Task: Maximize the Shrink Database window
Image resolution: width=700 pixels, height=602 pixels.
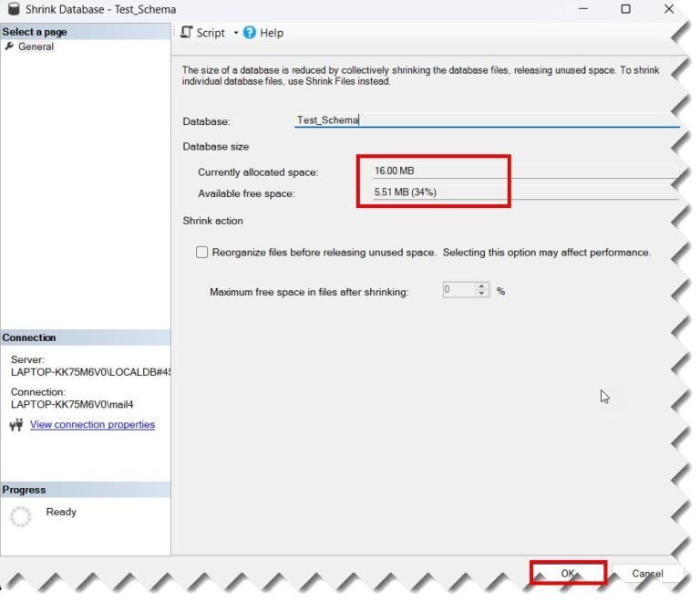Action: [x=626, y=9]
